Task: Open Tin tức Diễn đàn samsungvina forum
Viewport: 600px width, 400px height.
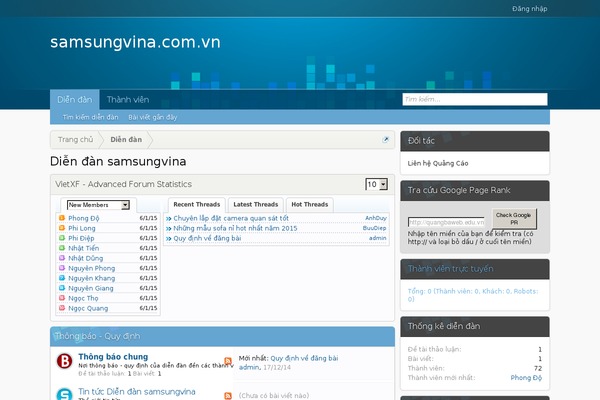Action: [137, 391]
